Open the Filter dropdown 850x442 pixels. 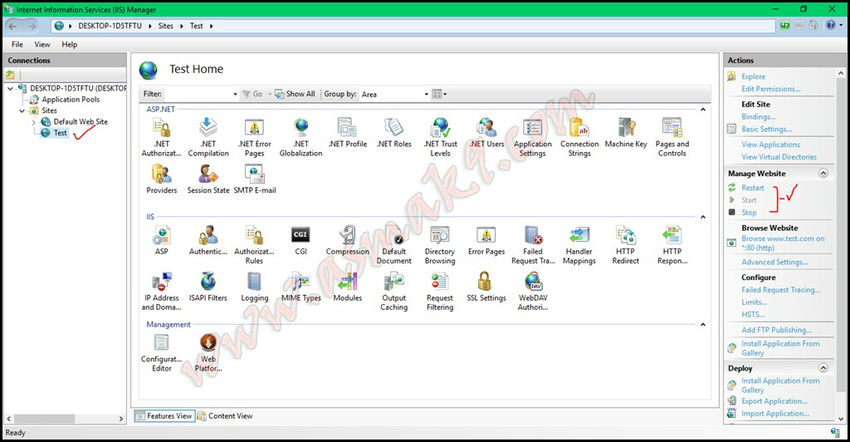235,94
